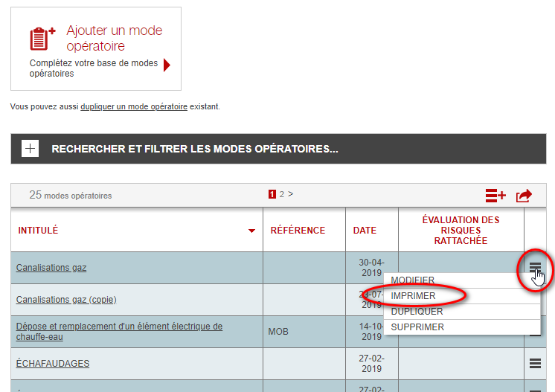Click the plus icon in the search bar
The image size is (555, 392).
pos(30,149)
